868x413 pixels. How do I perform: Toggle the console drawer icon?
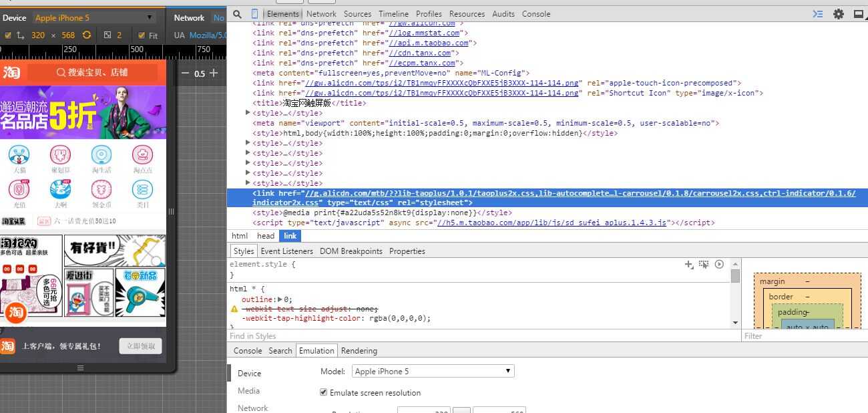(x=818, y=13)
